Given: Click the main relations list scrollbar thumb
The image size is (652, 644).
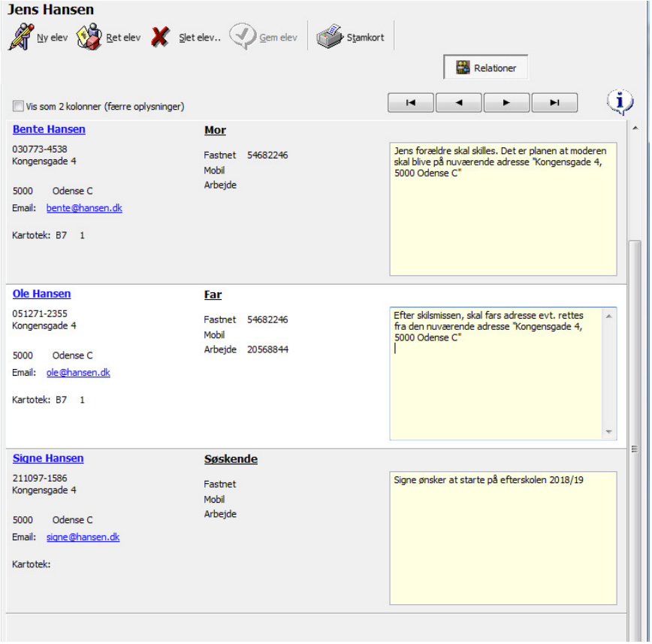Looking at the screenshot, I should click(x=635, y=441).
